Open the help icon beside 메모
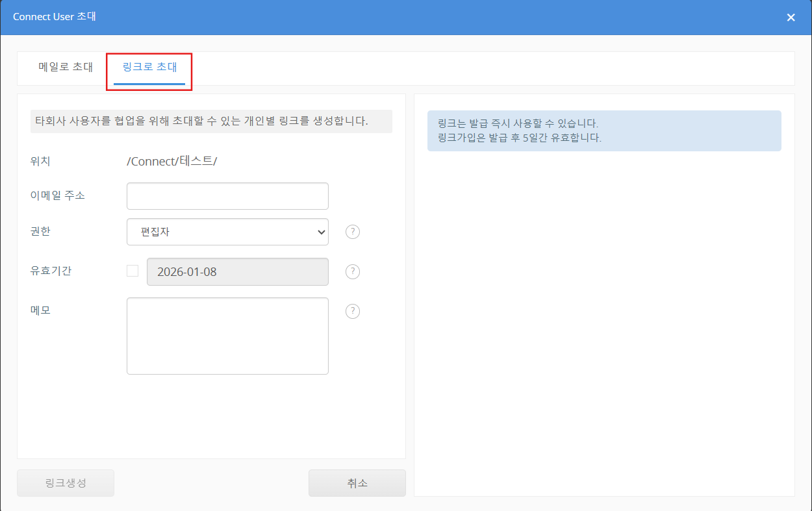The image size is (812, 511). [x=352, y=311]
